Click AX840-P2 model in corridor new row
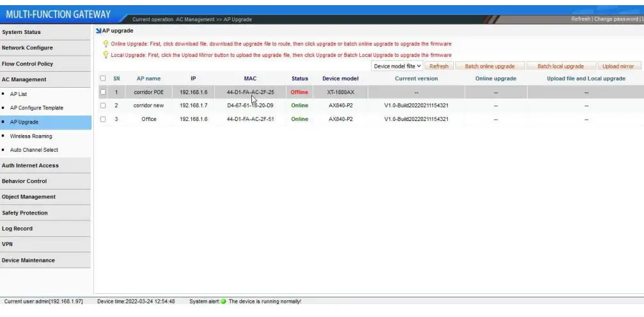The height and width of the screenshot is (317, 644). coord(340,106)
